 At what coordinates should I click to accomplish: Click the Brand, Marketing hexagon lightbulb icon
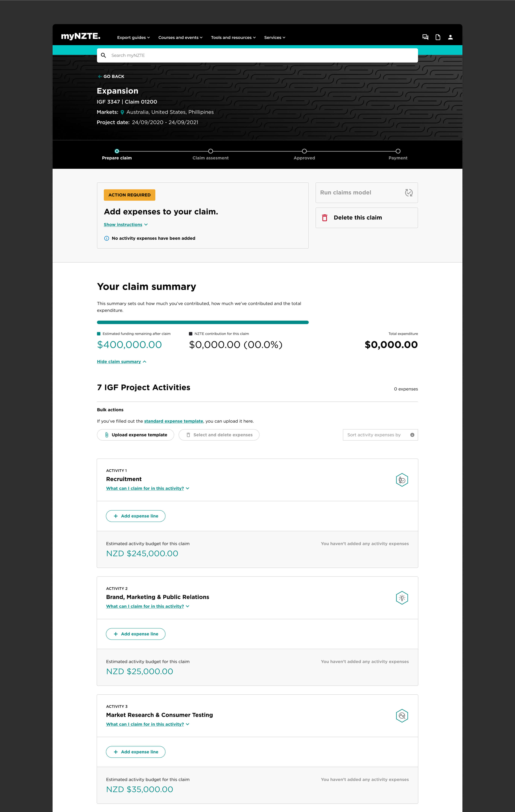coord(402,598)
